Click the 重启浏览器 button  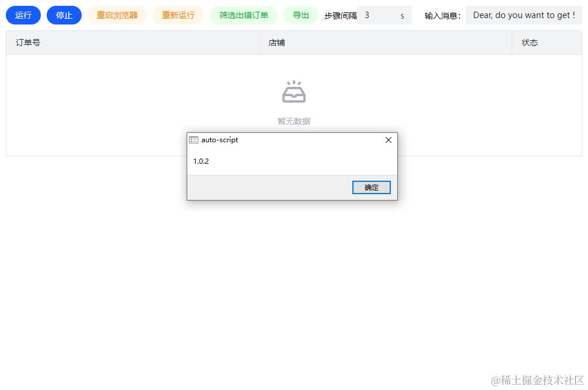point(117,15)
